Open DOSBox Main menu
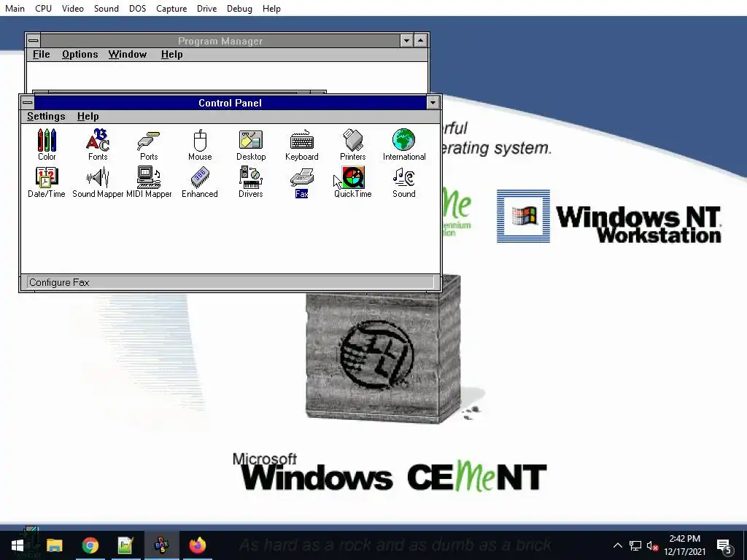 coord(15,9)
